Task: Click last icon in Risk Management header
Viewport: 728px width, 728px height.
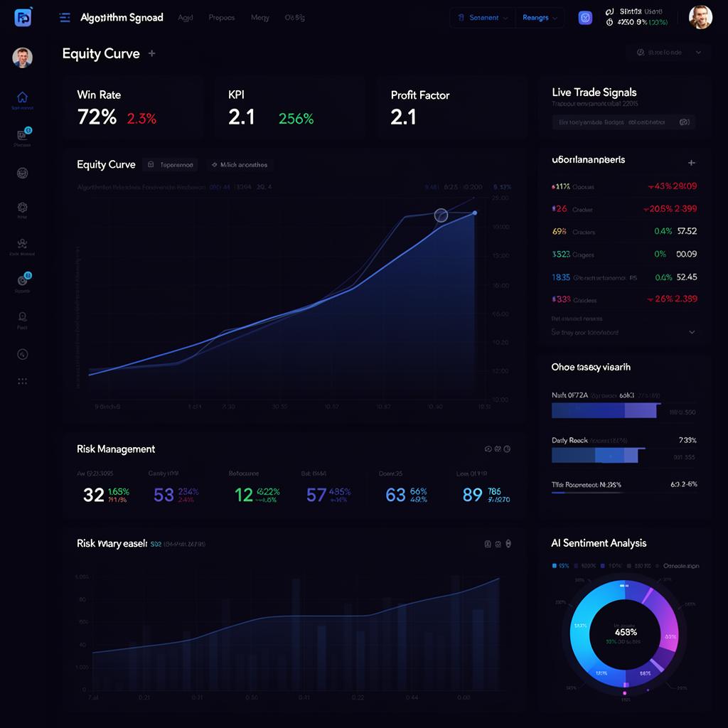Action: click(507, 449)
